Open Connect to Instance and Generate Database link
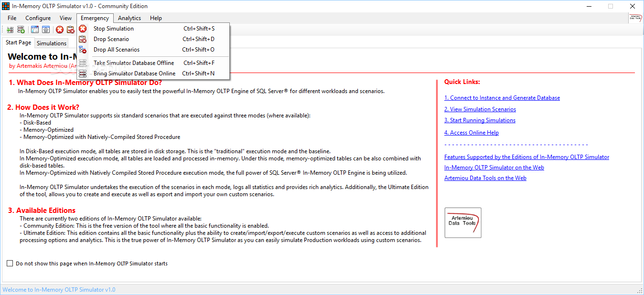This screenshot has width=644, height=295. (502, 98)
